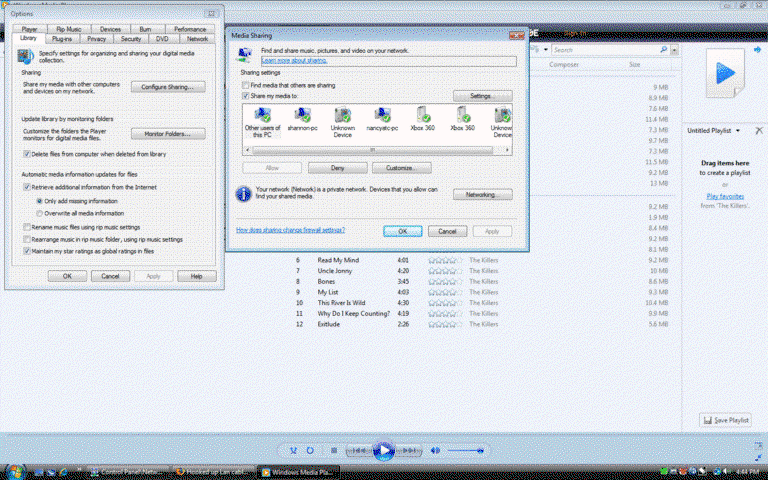Open the Privacy tab in Options
This screenshot has height=480, width=768.
[96, 39]
